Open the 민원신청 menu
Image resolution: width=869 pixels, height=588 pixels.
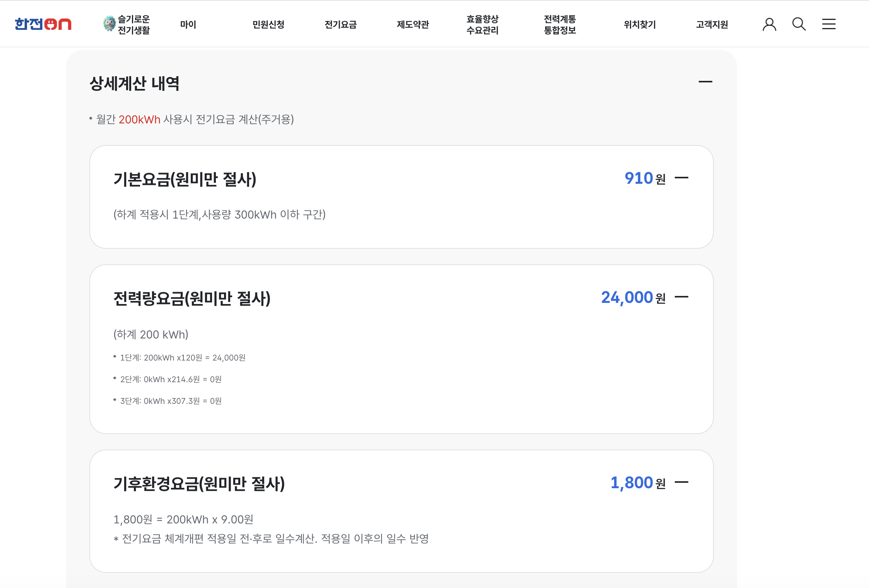point(268,25)
